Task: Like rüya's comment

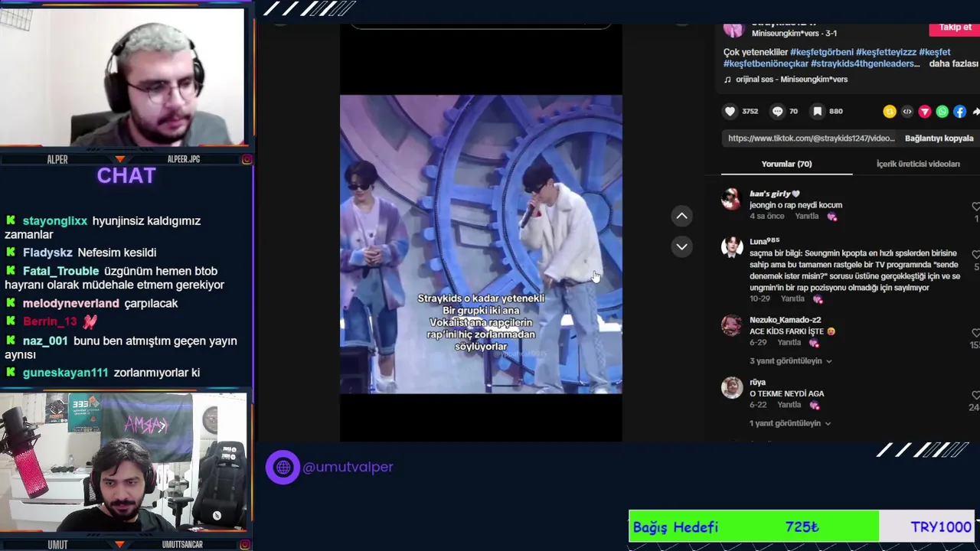Action: (975, 395)
